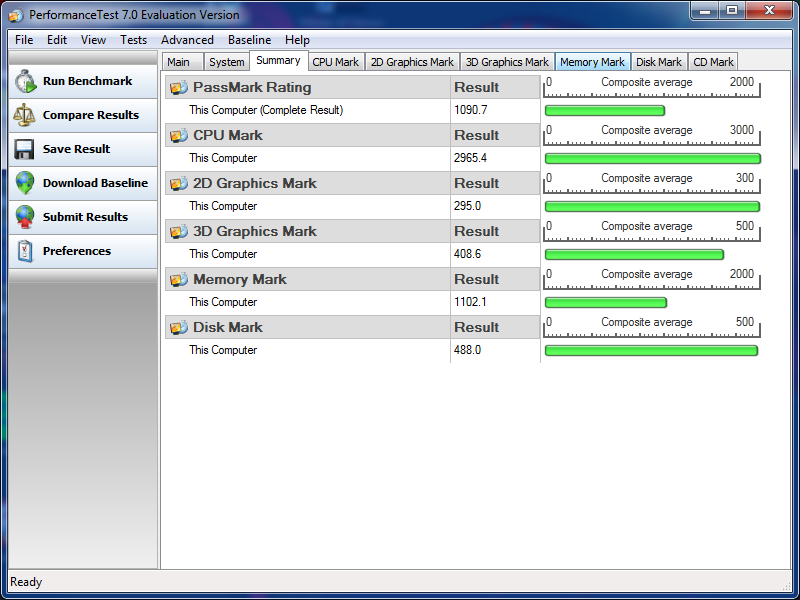This screenshot has height=600, width=800.
Task: Click the CPU Mark composite average scale
Action: (x=652, y=135)
